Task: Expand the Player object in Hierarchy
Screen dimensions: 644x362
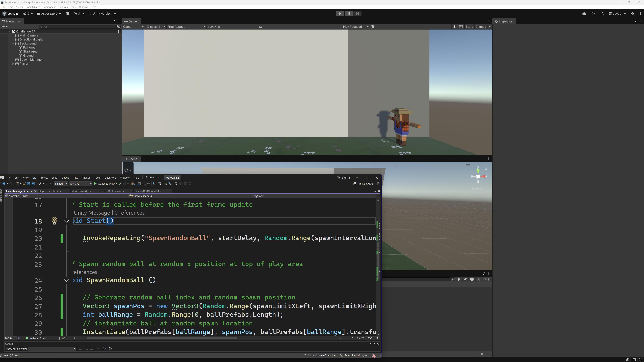Action: [13, 64]
